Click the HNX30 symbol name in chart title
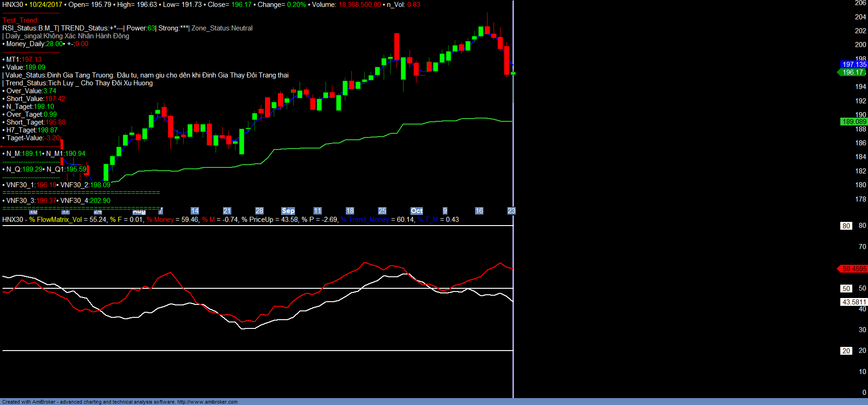The width and height of the screenshot is (868, 405). point(12,5)
